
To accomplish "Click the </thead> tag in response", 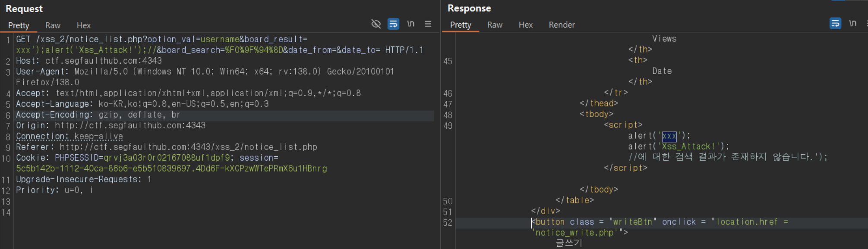I will point(599,103).
